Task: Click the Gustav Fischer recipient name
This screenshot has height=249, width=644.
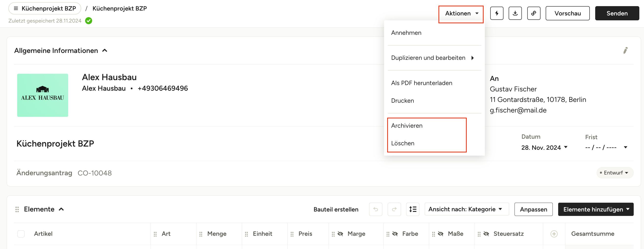Action: click(x=513, y=89)
